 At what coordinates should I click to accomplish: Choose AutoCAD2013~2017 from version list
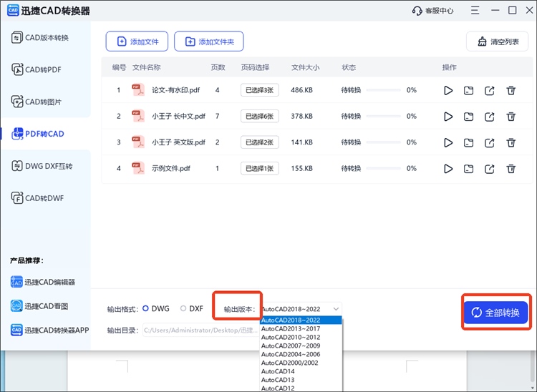[x=291, y=329]
